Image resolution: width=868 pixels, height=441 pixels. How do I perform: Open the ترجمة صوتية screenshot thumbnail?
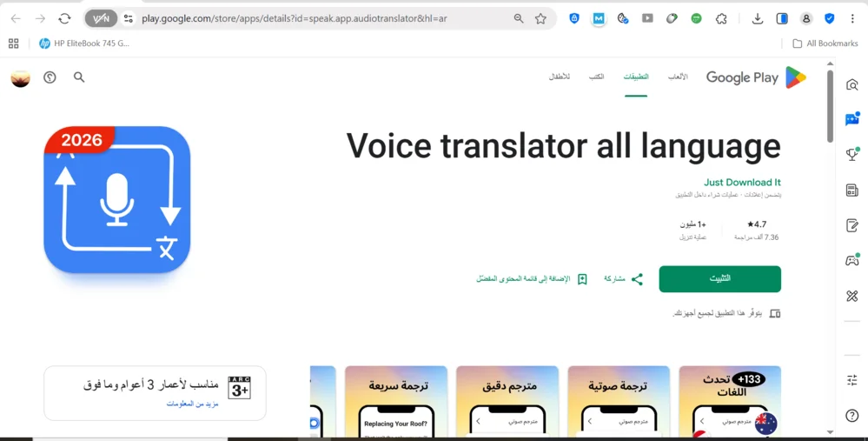[x=619, y=401]
